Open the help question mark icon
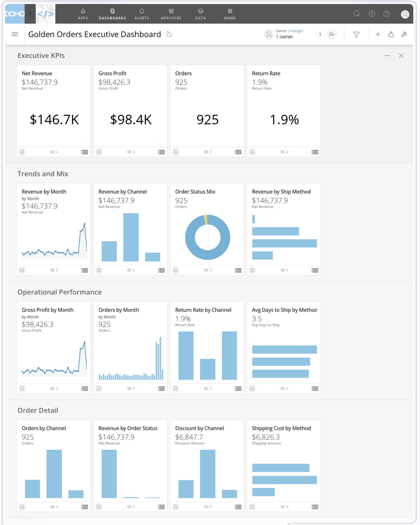The height and width of the screenshot is (525, 420). tap(386, 14)
